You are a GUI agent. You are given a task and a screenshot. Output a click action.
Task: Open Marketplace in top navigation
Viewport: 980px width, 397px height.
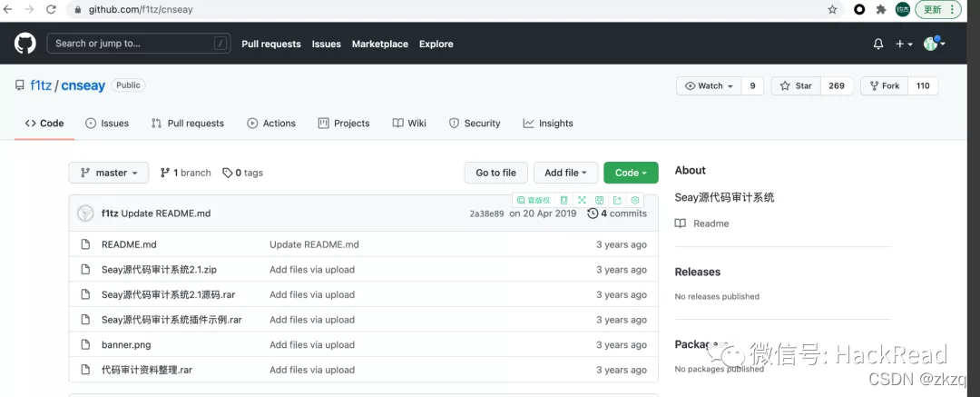[x=380, y=44]
